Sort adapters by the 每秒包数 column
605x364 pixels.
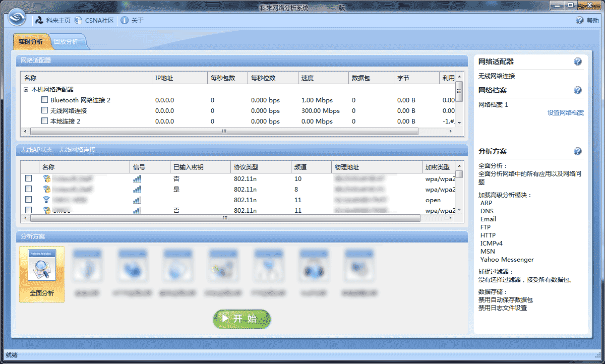pyautogui.click(x=227, y=78)
